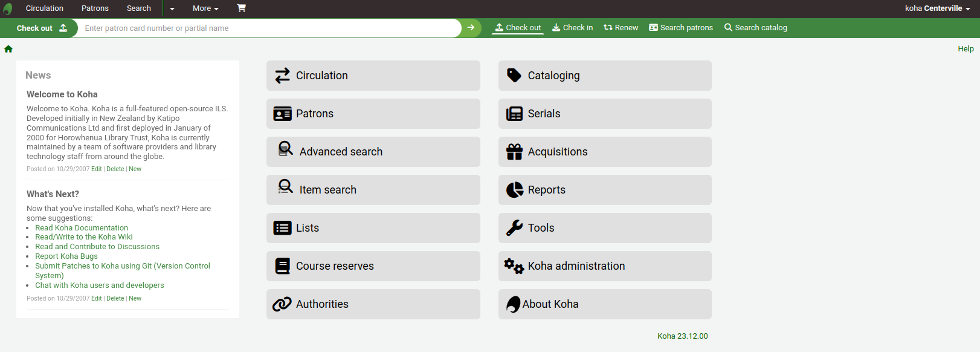Click the Koha leaf logo icon
Image resolution: width=980 pixels, height=352 pixels.
8,9
